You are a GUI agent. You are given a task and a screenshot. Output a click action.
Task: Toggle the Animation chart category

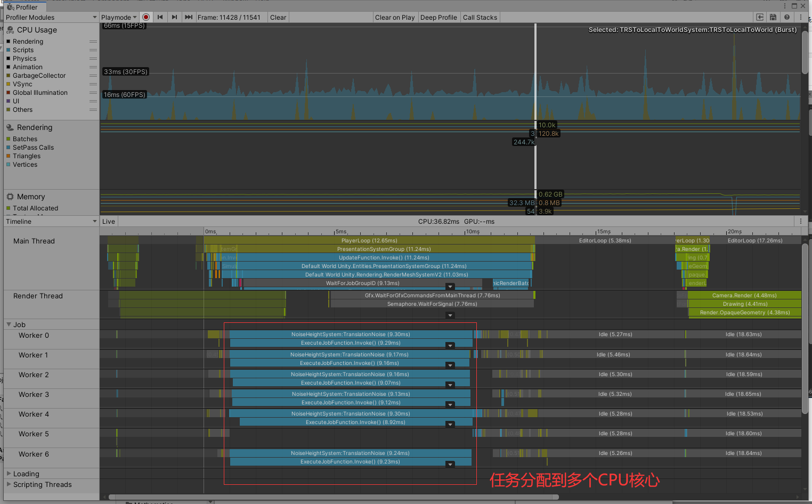pos(9,67)
